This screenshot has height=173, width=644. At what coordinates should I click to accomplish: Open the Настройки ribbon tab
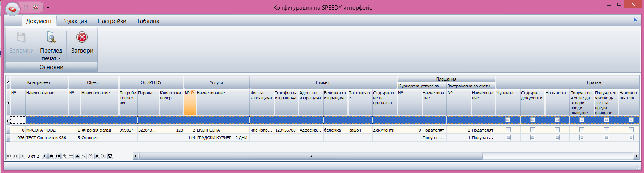click(112, 21)
